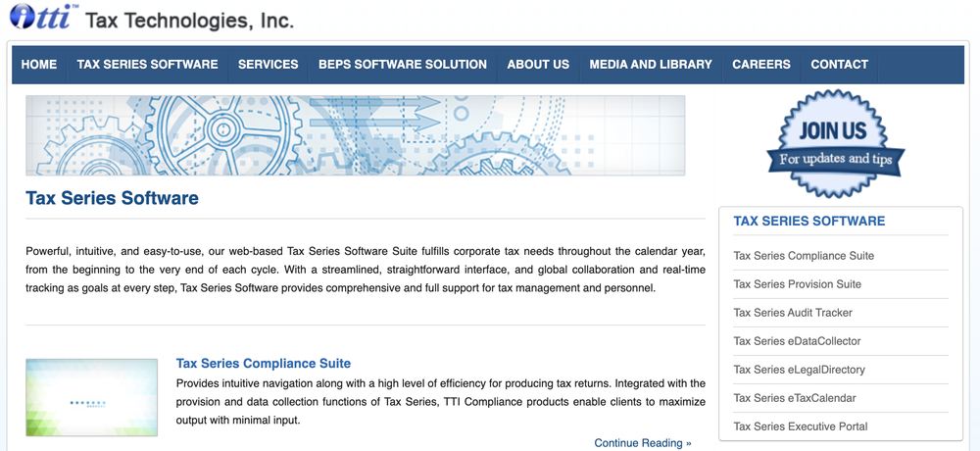Open Tax Series Audit Tracker link
This screenshot has width=980, height=451.
pos(793,313)
